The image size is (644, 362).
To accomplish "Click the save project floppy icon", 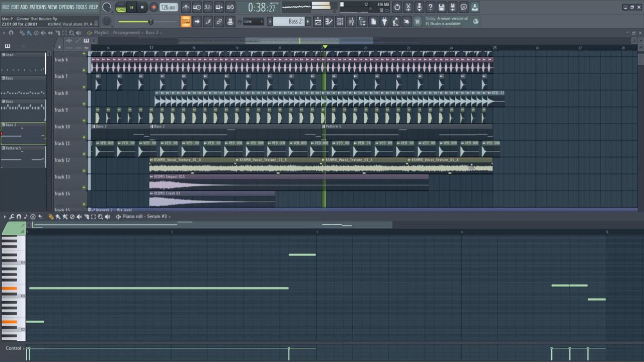I will 441,7.
